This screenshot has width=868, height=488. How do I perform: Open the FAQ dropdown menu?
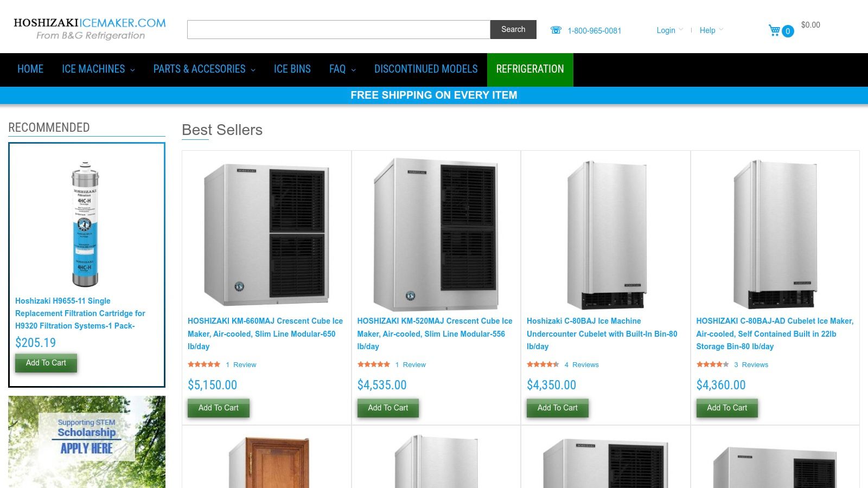click(x=342, y=69)
